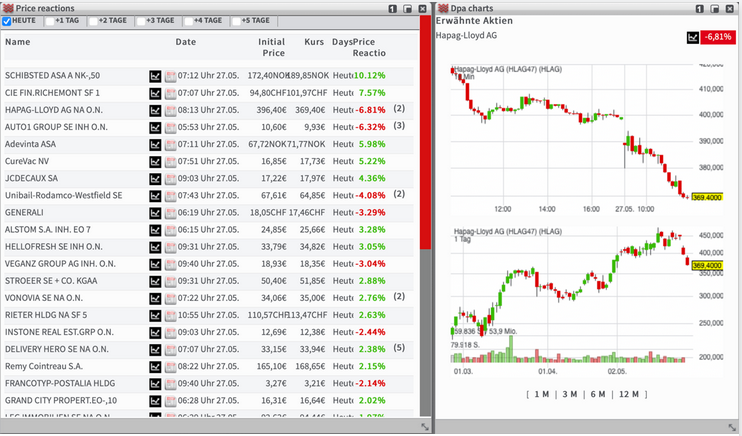Click the (2) count for VONOVIA SE
Image resolution: width=742 pixels, height=436 pixels.
pos(399,297)
